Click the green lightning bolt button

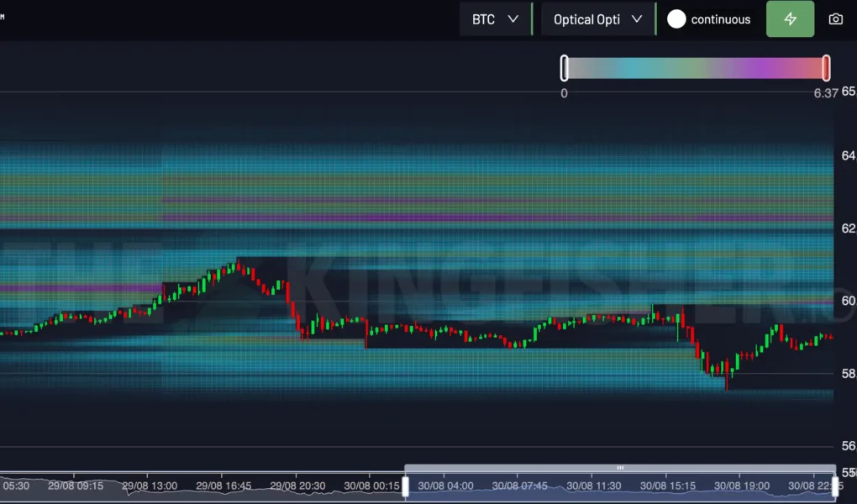pos(790,18)
